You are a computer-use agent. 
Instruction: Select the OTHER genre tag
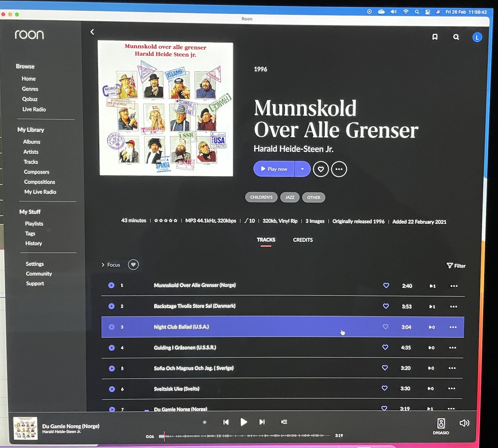point(314,197)
